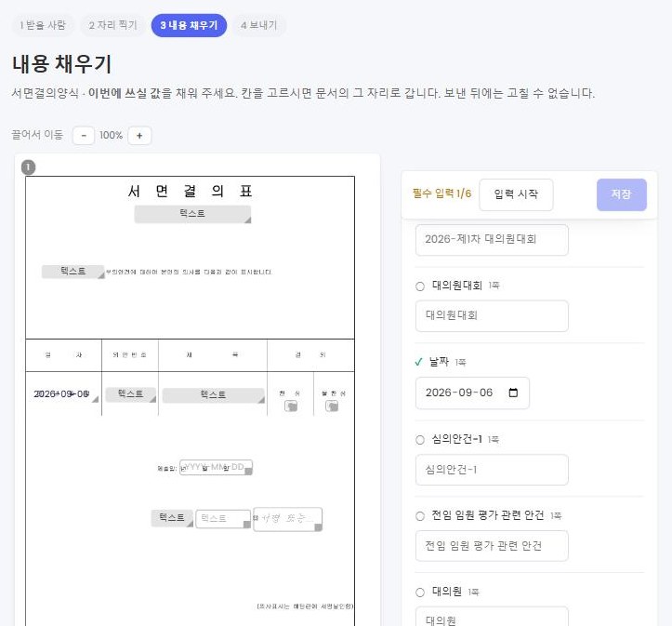This screenshot has width=672, height=626.
Task: Select the 심의안건-1 field indicator circle
Action: pyautogui.click(x=420, y=439)
